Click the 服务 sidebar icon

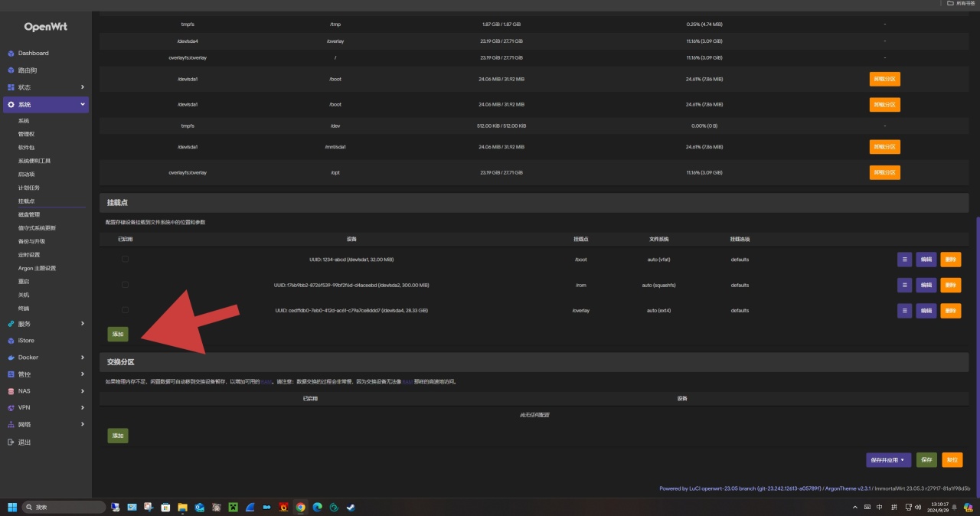point(11,324)
